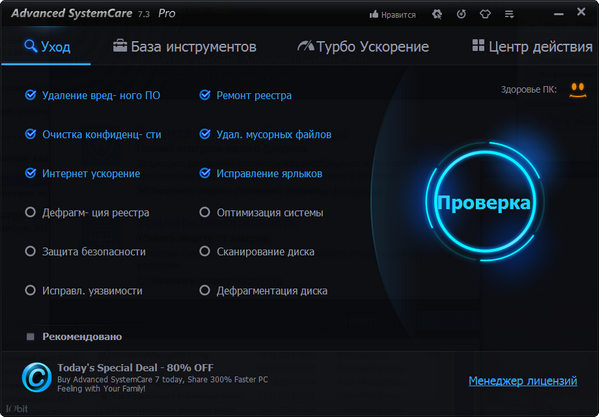The width and height of the screenshot is (599, 417).
Task: Click the restore/rescue clock icon in title bar
Action: click(461, 15)
